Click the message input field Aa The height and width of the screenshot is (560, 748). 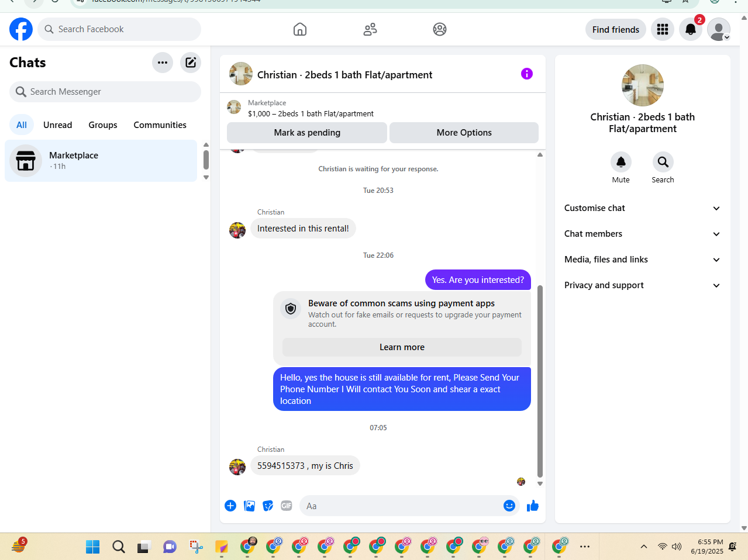coord(401,506)
